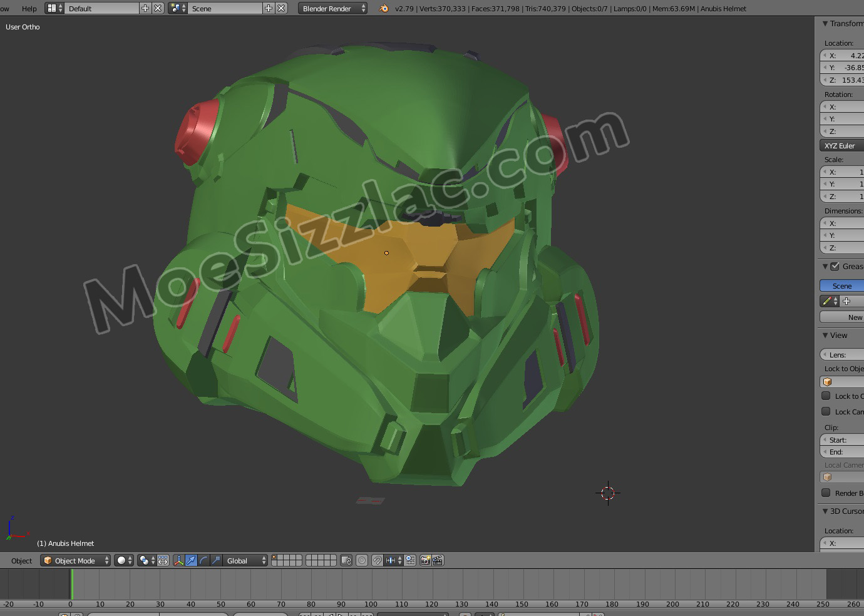Toggle layer lock to scene icon
The height and width of the screenshot is (616, 864).
click(346, 560)
